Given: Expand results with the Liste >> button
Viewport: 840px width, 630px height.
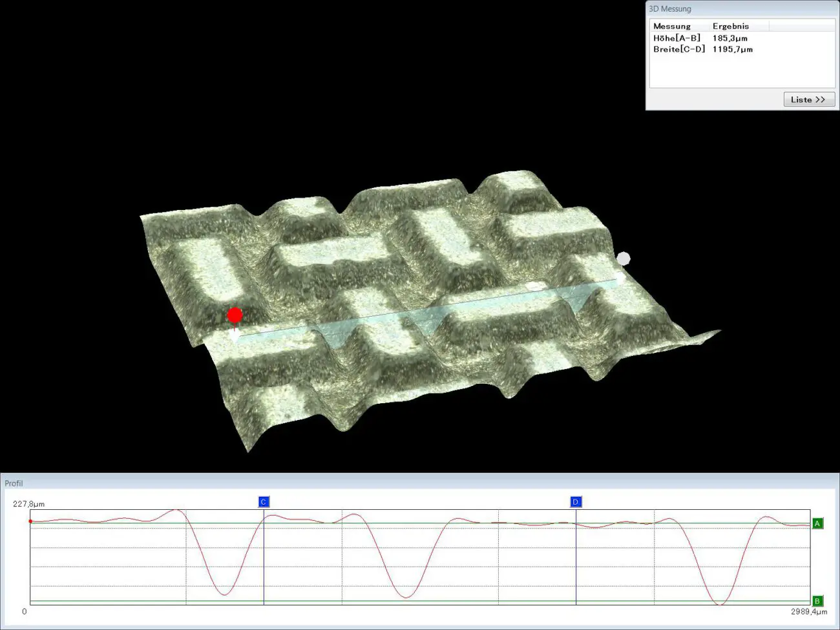Looking at the screenshot, I should tap(809, 100).
